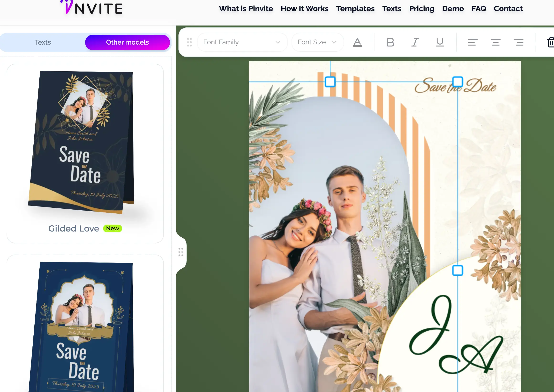
Task: Toggle underline text formatting
Action: (440, 42)
